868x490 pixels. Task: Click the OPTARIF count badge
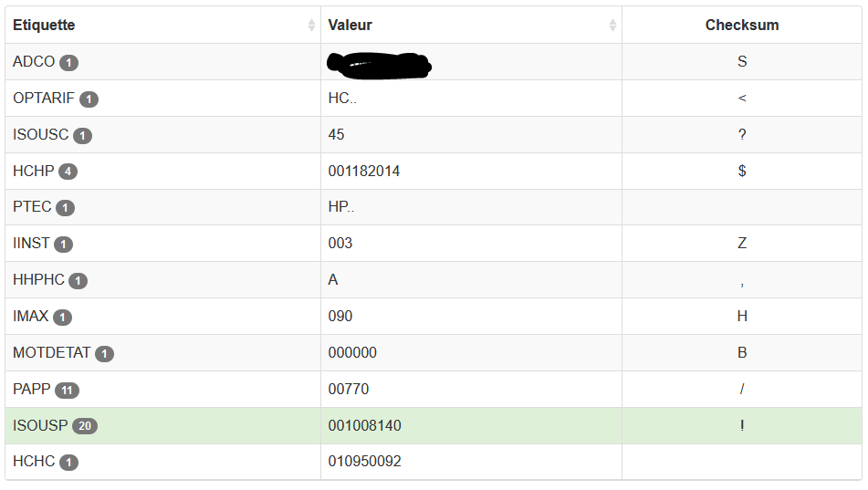pos(89,99)
